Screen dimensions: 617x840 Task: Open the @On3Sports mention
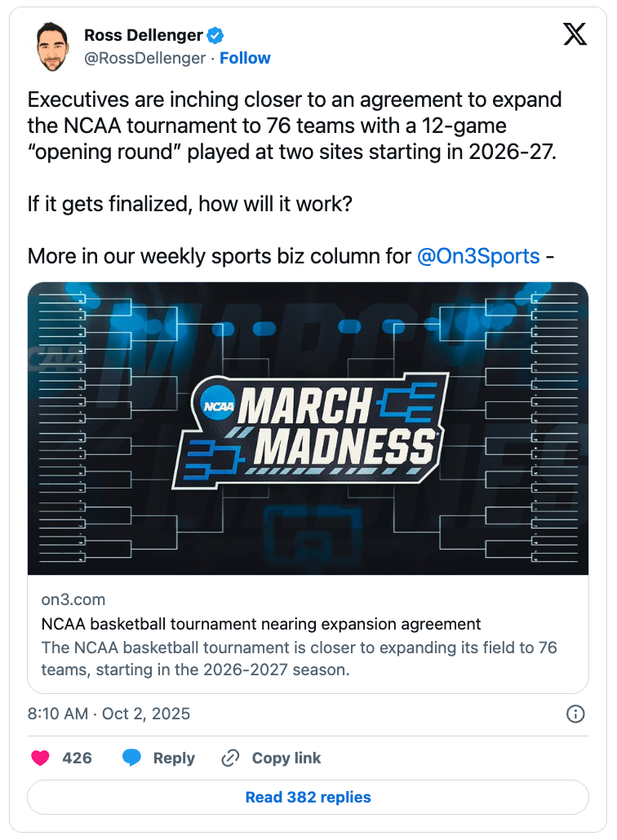click(478, 256)
